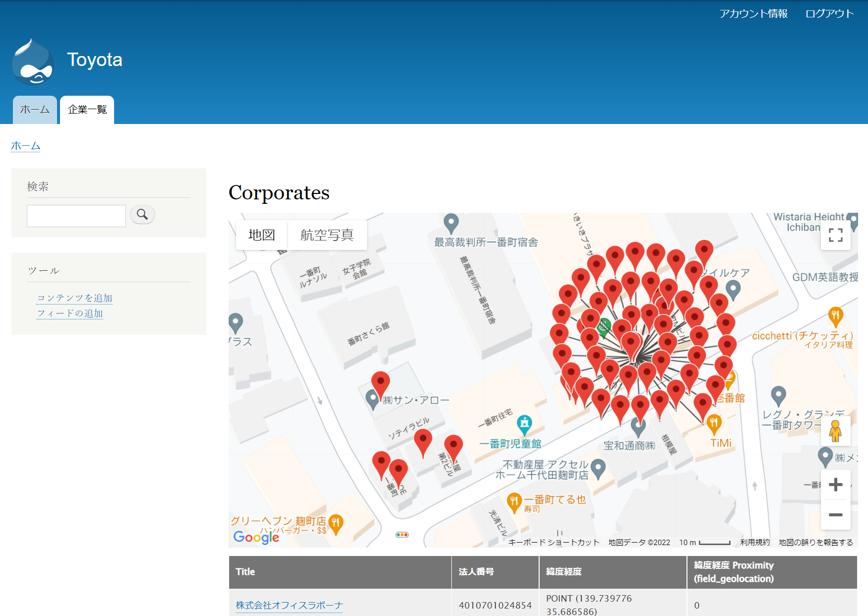Open 株式会社オフィスラボーナ company link
This screenshot has height=616, width=868.
[x=289, y=605]
